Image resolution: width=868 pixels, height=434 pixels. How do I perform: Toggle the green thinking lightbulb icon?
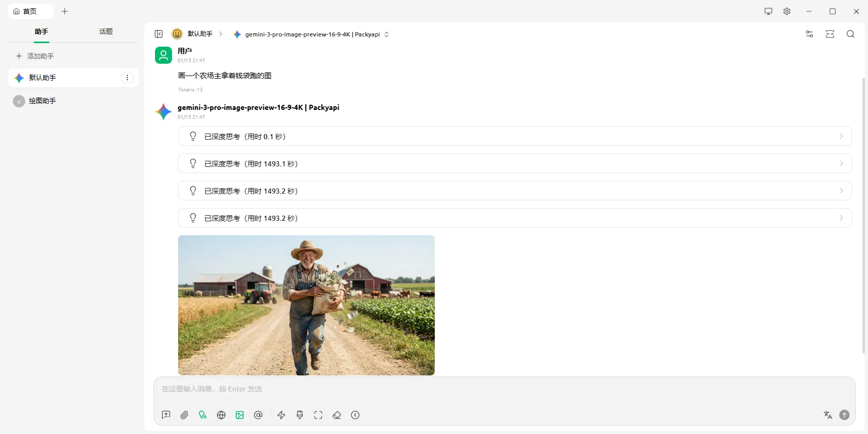point(203,415)
